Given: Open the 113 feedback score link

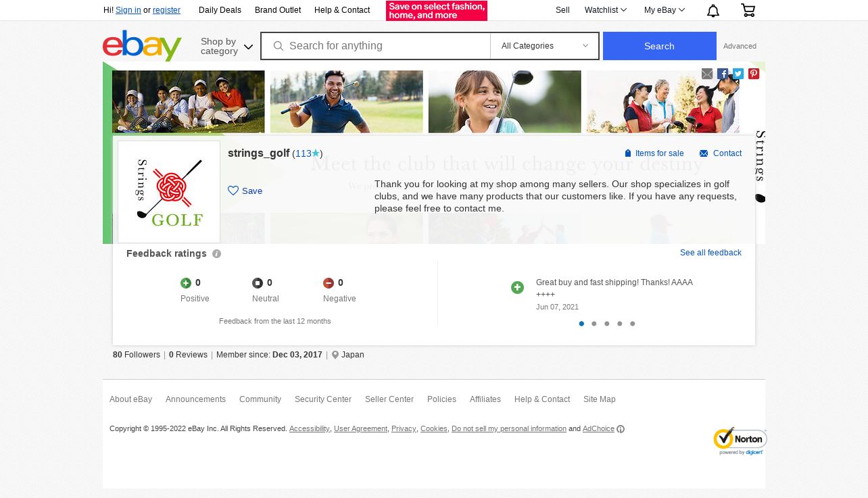Looking at the screenshot, I should [303, 153].
